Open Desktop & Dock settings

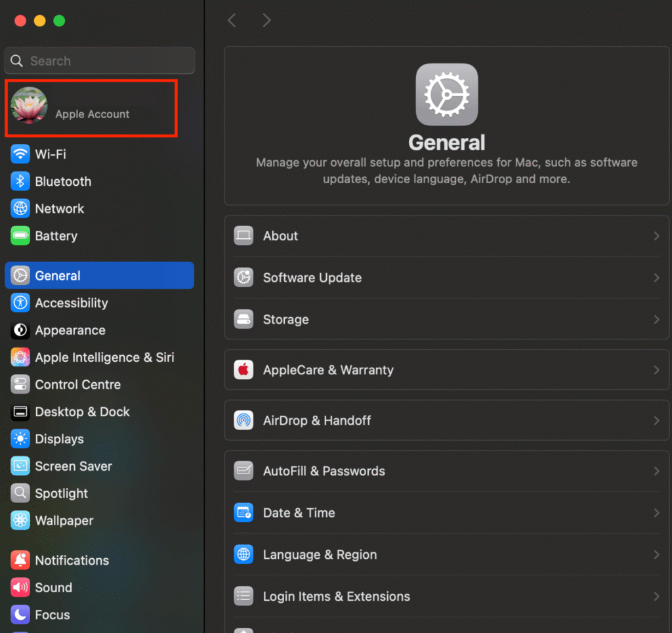(100, 412)
